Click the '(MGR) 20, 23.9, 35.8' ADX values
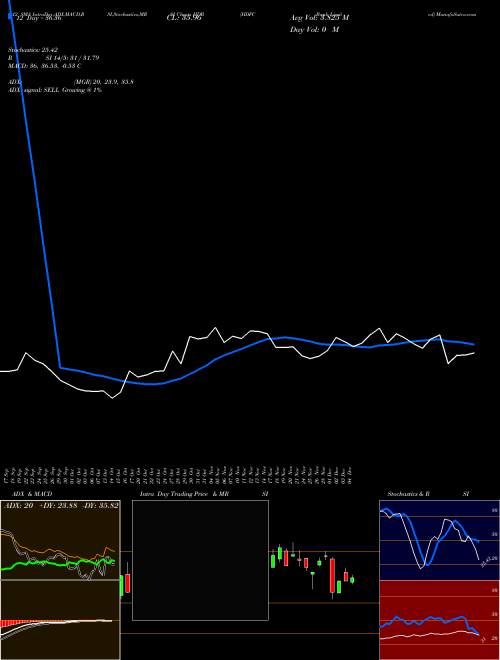Screen dimensions: 500x660 coord(104,82)
